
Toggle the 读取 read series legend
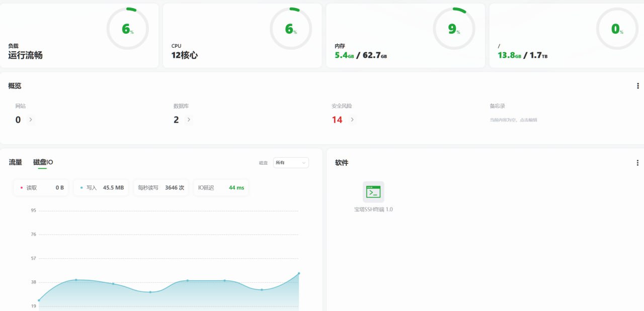pyautogui.click(x=41, y=188)
